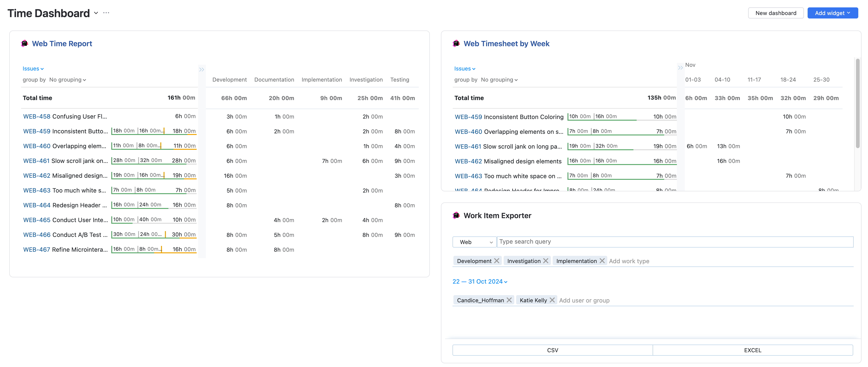Click the Add user or group field

tap(584, 300)
